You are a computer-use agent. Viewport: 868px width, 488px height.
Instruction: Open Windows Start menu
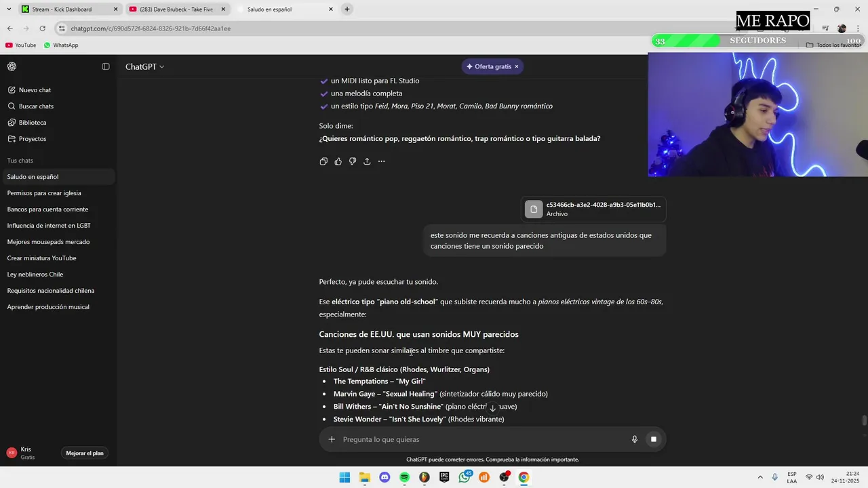(344, 477)
